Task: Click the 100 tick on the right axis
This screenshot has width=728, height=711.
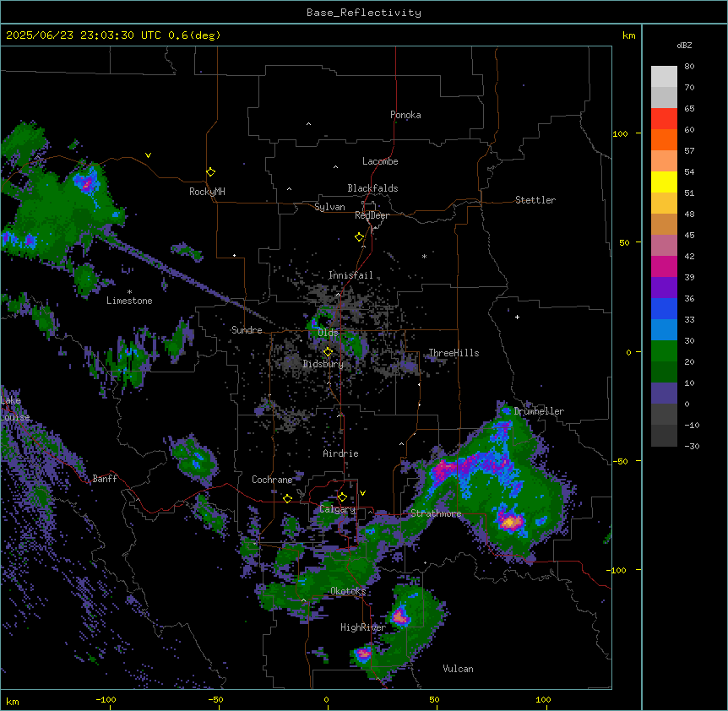Action: [x=620, y=133]
